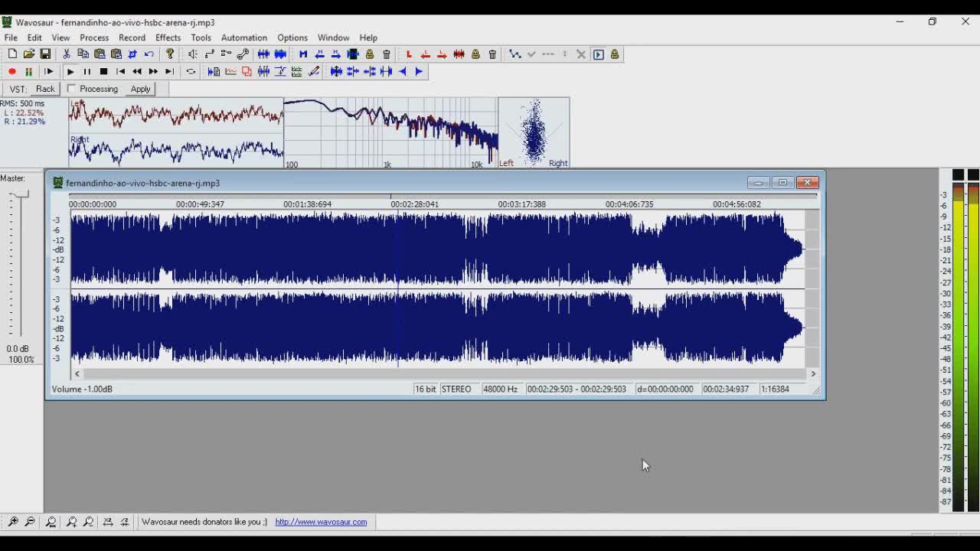Undo the last action with the blue arrow icon
The height and width of the screenshot is (551, 980).
point(149,54)
